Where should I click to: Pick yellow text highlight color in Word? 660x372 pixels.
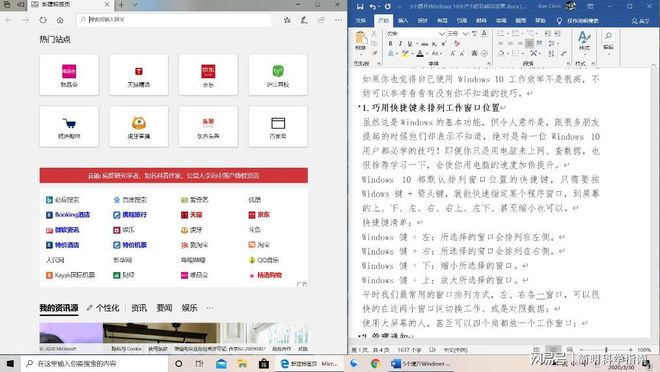coord(405,53)
